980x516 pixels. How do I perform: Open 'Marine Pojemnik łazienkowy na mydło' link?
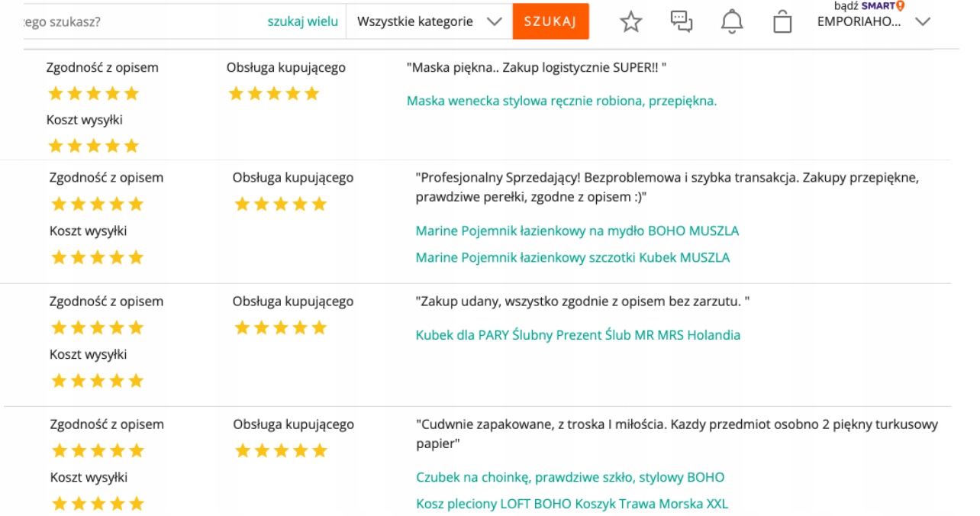[x=577, y=231]
